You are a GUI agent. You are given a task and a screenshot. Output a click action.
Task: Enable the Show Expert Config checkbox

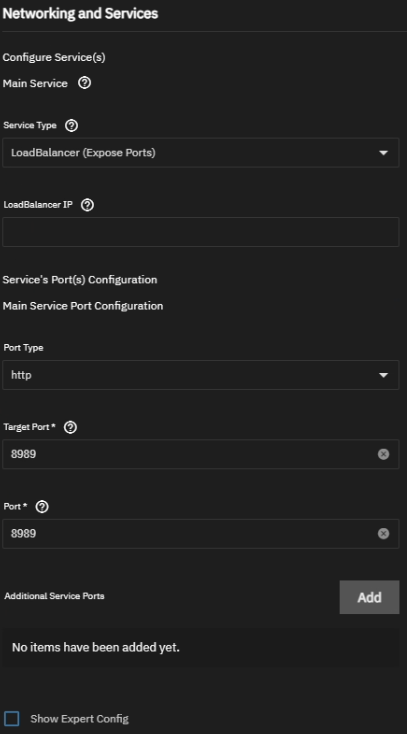[x=12, y=719]
